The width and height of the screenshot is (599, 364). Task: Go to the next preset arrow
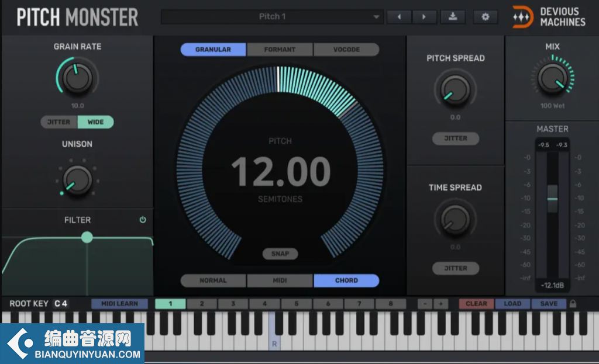pyautogui.click(x=424, y=17)
